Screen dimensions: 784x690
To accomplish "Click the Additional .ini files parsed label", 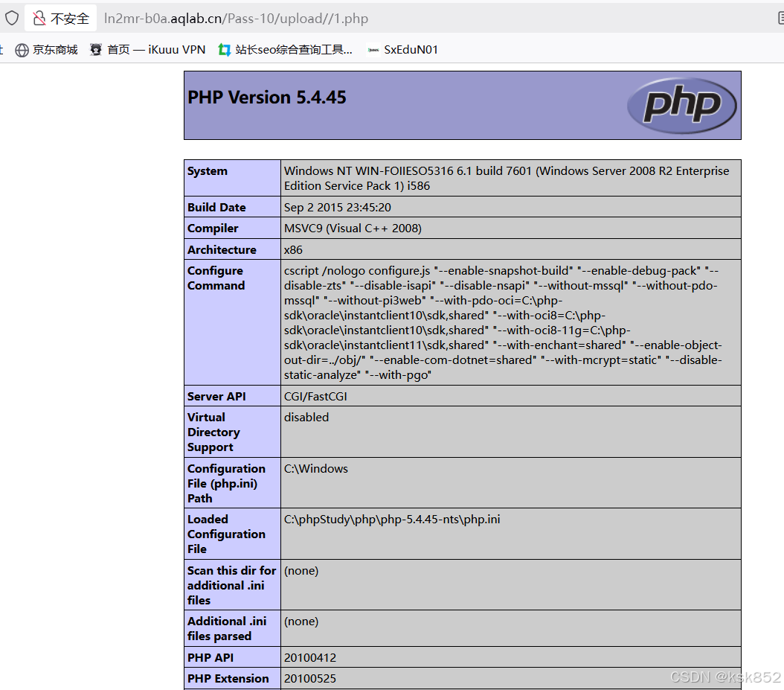I will (x=227, y=628).
